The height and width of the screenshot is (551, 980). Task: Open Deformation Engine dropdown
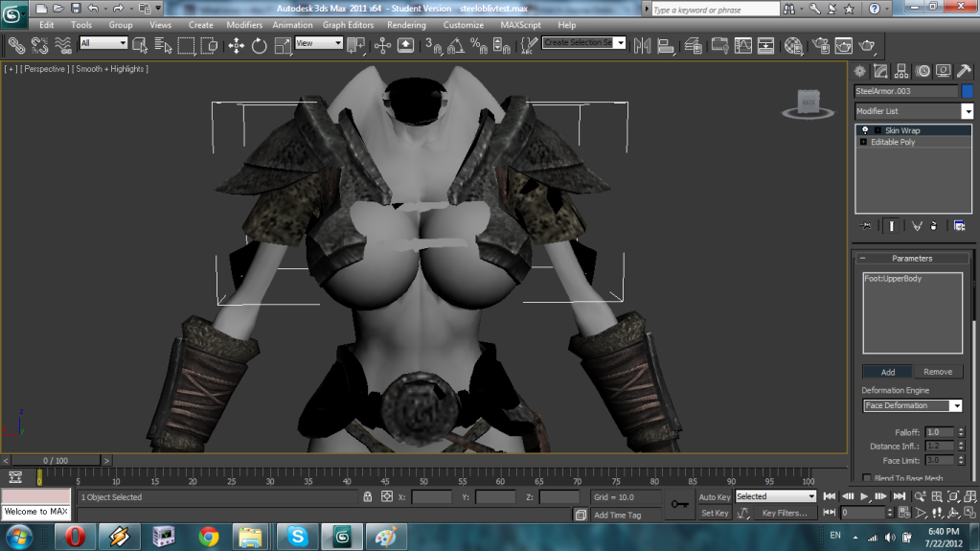(x=913, y=406)
